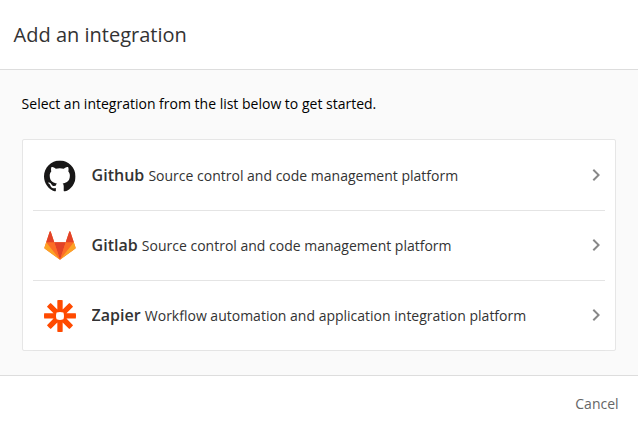Expand the Github row chevron arrow
The image size is (638, 431).
tap(596, 175)
